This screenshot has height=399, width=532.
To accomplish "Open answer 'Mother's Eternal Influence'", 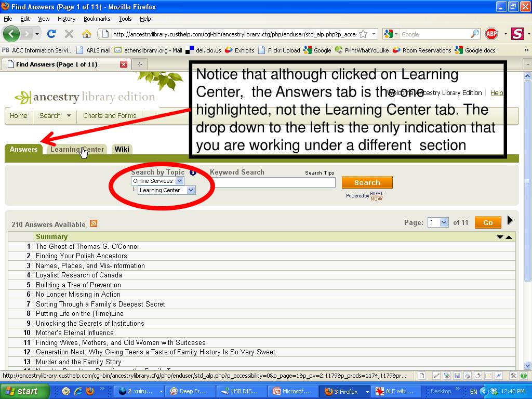I will pos(75,333).
